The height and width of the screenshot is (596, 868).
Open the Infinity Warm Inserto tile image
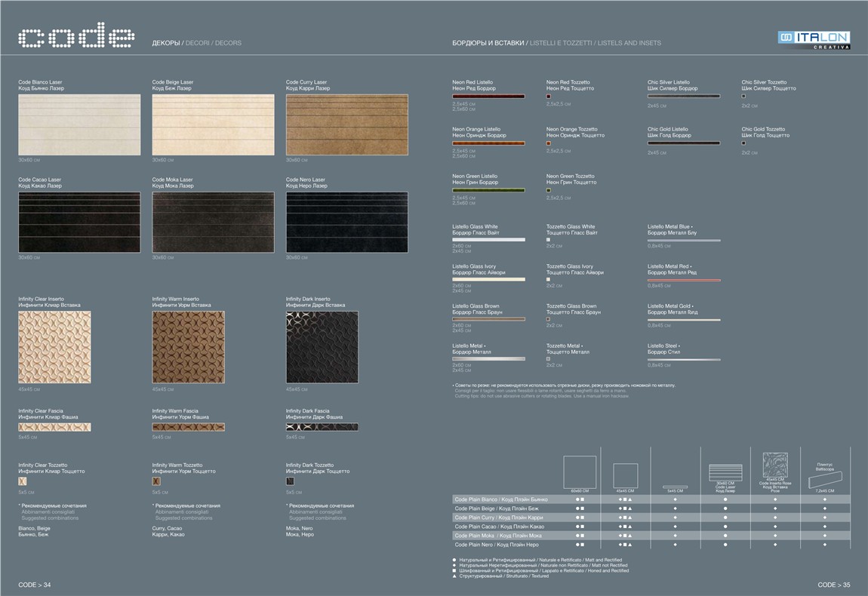[188, 347]
